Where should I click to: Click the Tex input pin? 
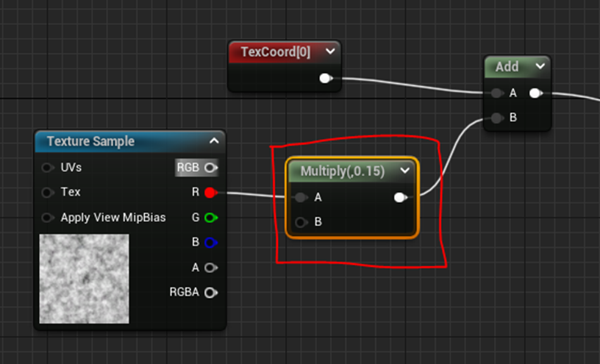click(x=48, y=192)
